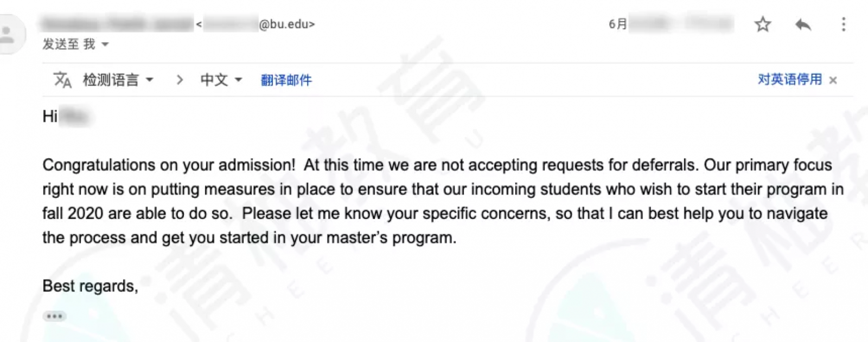Expand recipient details next to 发送至 我
Screen dimensions: 868x342
[x=105, y=44]
